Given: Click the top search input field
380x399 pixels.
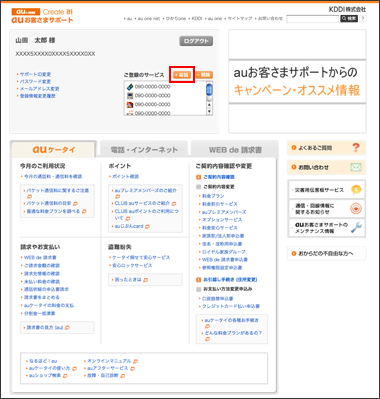Looking at the screenshot, I should point(313,19).
